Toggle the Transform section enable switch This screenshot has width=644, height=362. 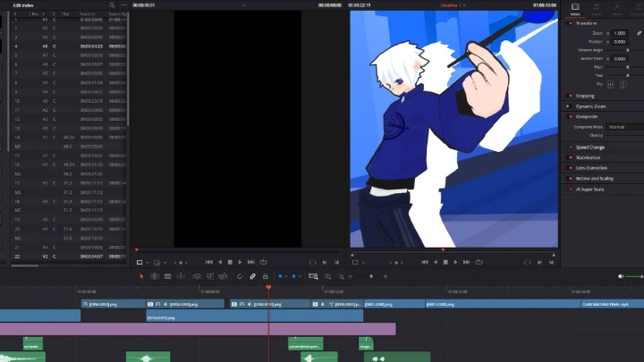[570, 23]
